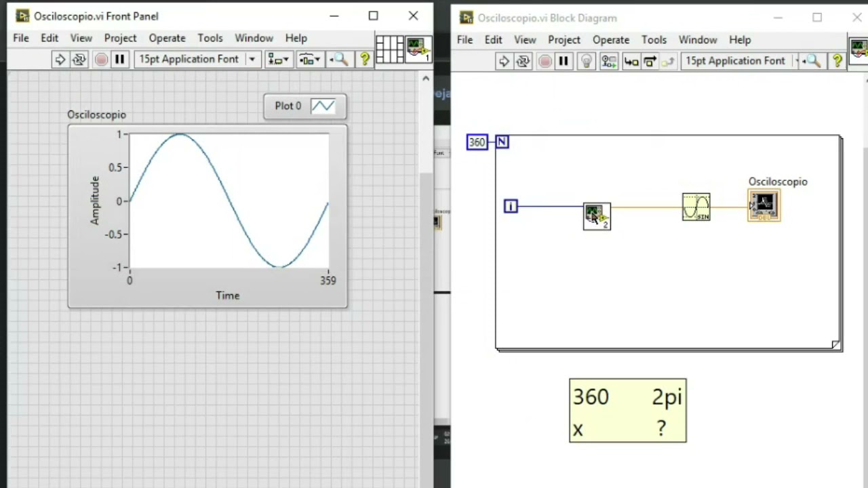868x488 pixels.
Task: Click Search magnifier in Front Panel toolbar
Action: pos(338,60)
